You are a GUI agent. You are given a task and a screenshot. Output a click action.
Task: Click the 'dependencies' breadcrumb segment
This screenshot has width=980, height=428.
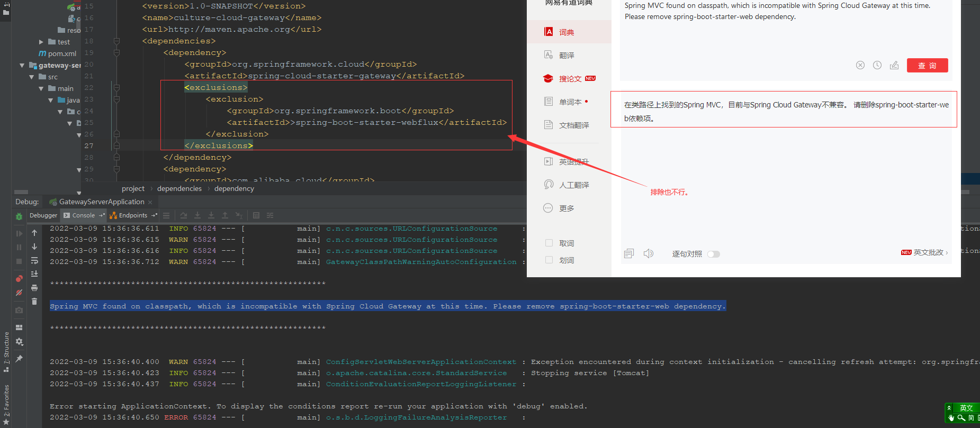(179, 188)
